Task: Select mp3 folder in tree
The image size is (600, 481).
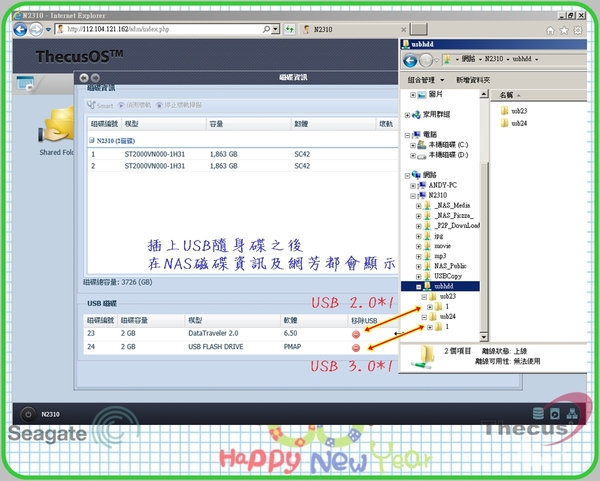Action: click(440, 256)
